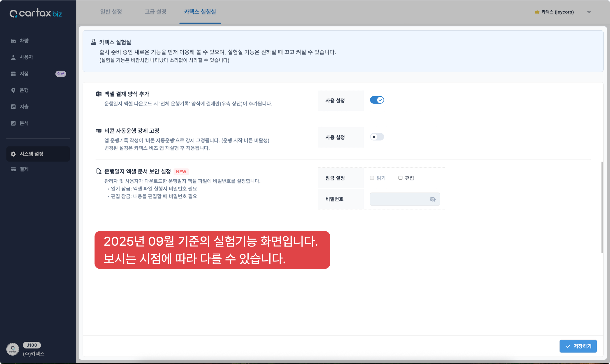Click the cartax biz logo
This screenshot has height=364, width=610.
tap(36, 13)
